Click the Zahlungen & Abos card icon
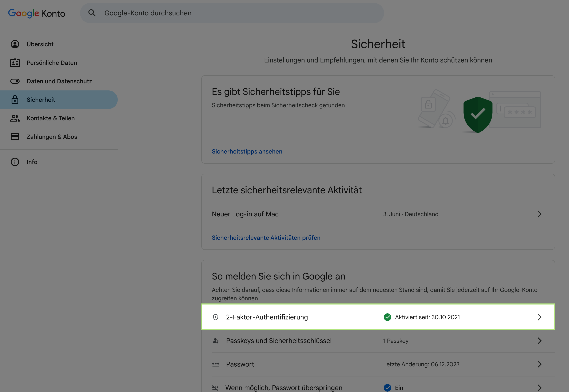This screenshot has height=392, width=569. 15,136
